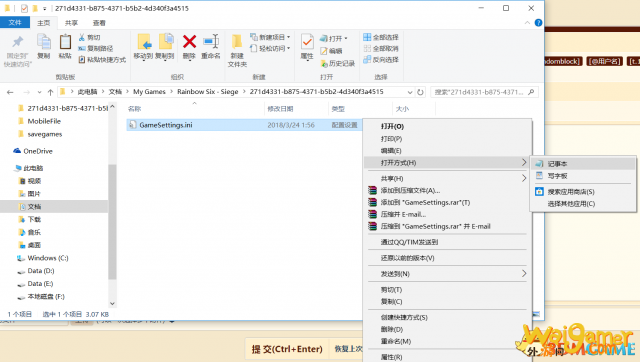Select Documents (文档) in navigation pane

click(34, 207)
